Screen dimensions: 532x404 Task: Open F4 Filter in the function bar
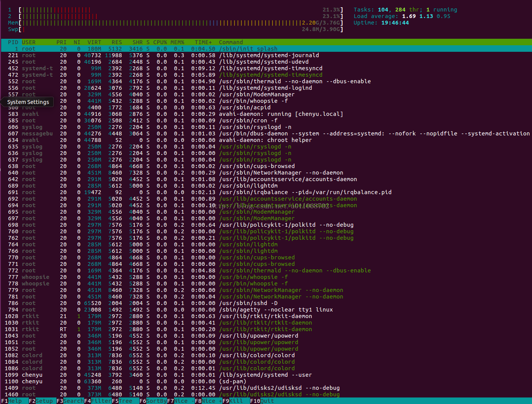[98, 401]
